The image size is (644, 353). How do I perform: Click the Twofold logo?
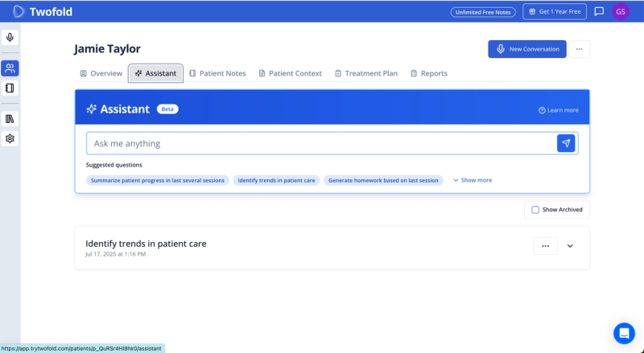[43, 11]
